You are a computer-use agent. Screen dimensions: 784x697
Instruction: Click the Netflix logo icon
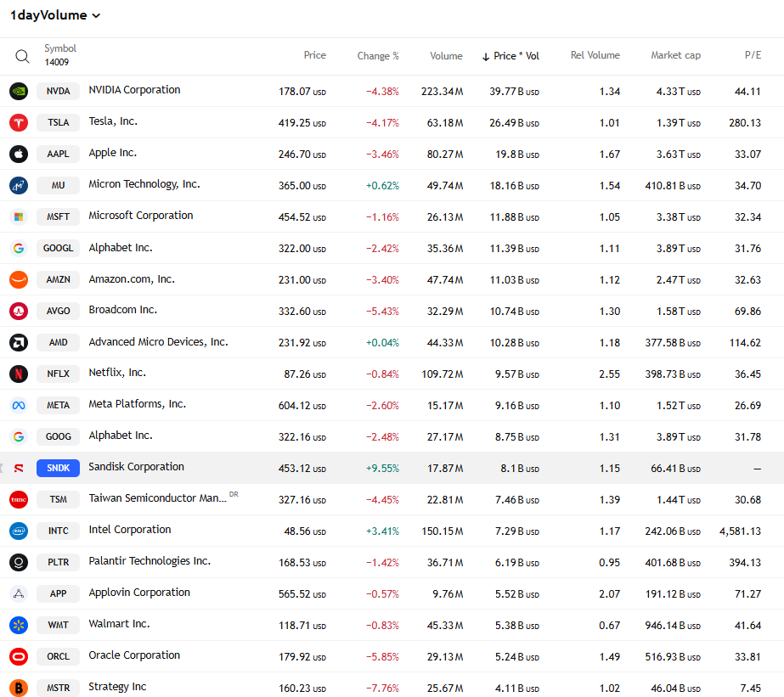(19, 374)
